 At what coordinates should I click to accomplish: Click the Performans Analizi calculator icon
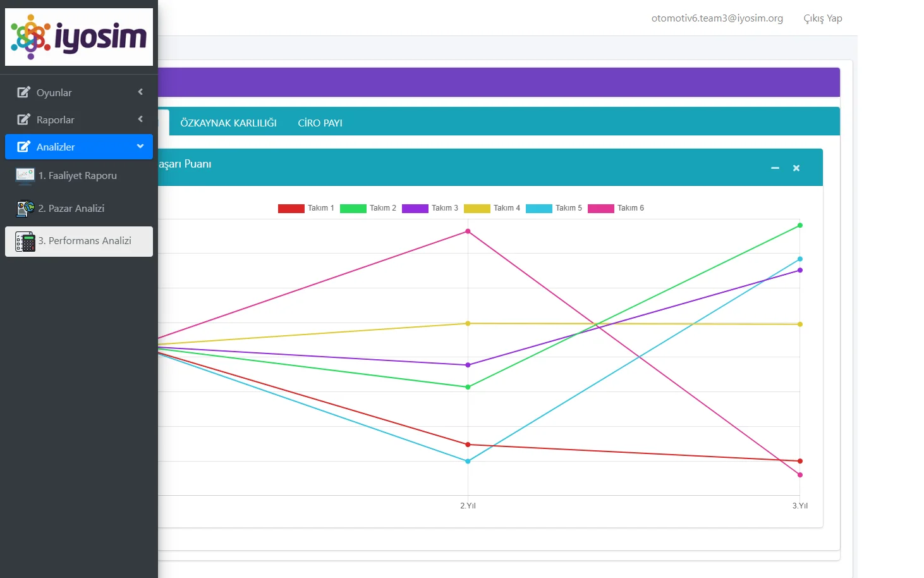pyautogui.click(x=25, y=241)
